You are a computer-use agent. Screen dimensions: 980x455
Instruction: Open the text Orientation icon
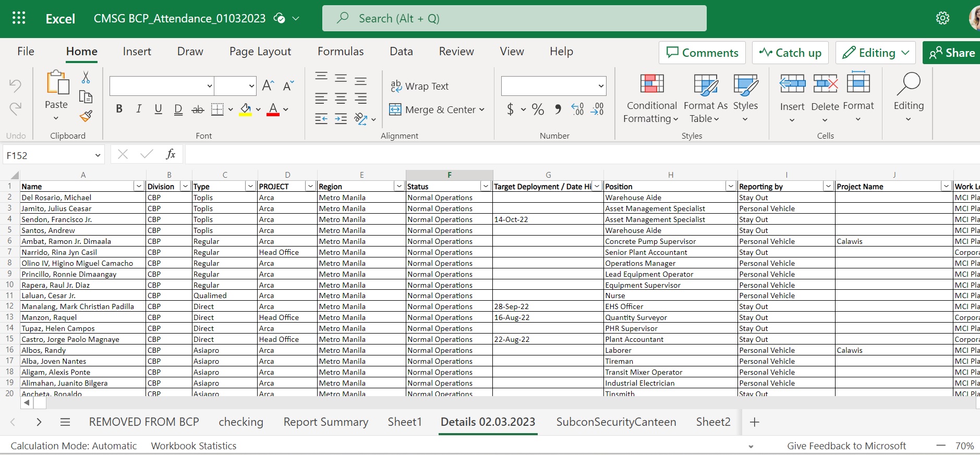pyautogui.click(x=361, y=119)
